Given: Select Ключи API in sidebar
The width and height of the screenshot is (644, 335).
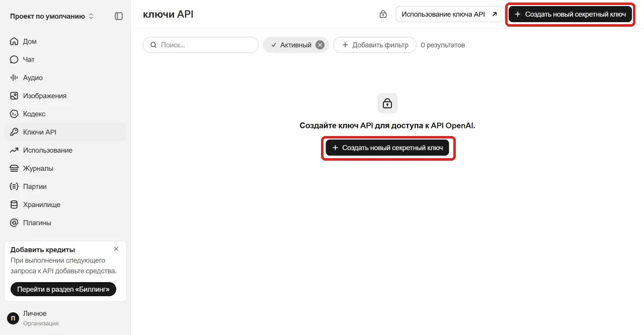Looking at the screenshot, I should [65, 132].
